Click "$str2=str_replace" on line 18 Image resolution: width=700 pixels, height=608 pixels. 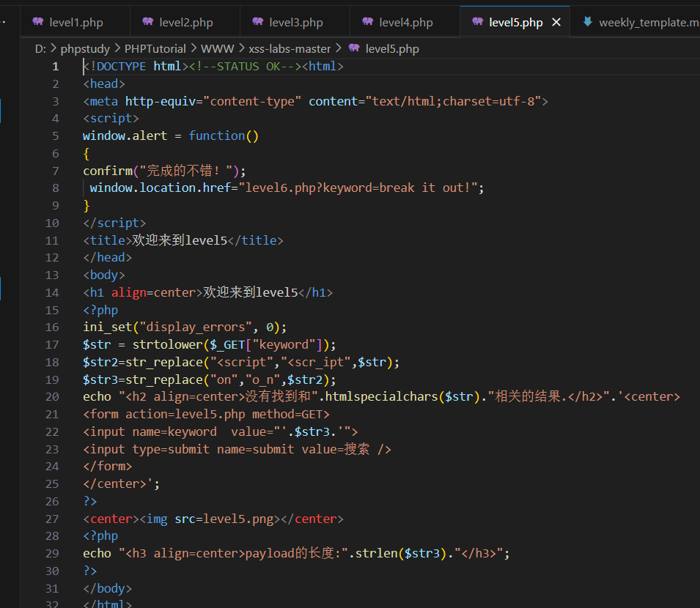coord(142,362)
